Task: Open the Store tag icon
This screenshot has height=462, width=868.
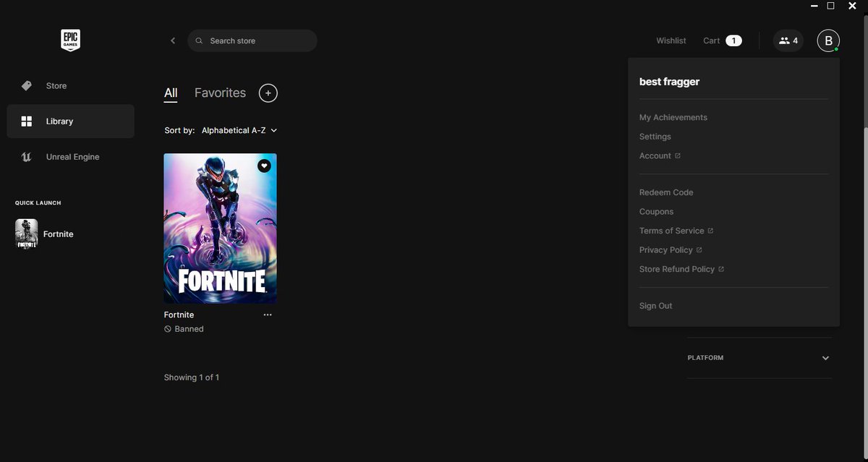Action: click(x=27, y=85)
